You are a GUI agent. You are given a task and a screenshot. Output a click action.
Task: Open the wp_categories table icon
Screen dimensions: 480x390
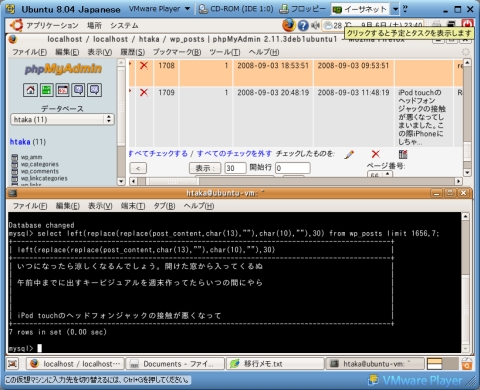[14, 164]
